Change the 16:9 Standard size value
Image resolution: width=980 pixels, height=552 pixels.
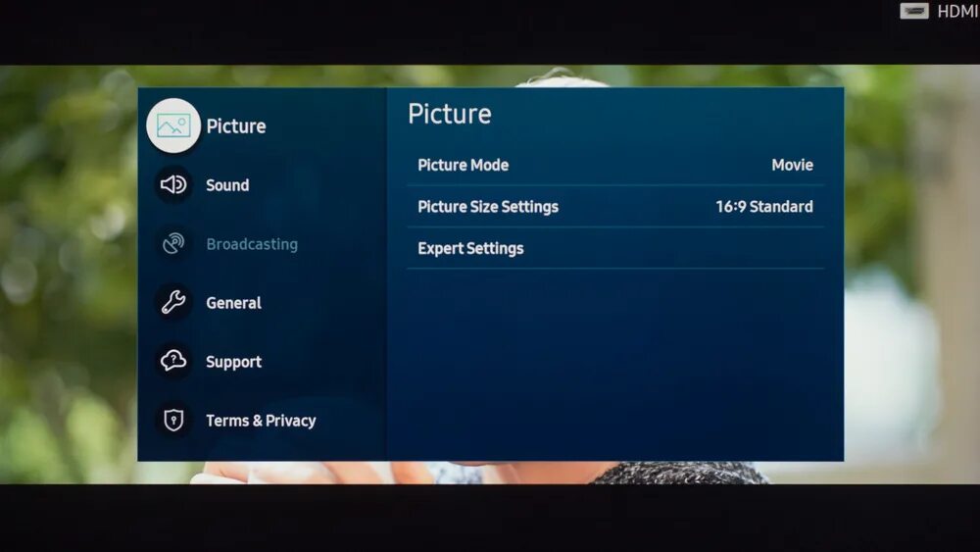tap(764, 206)
